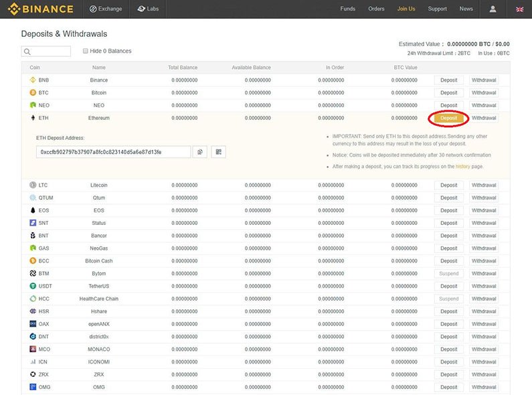Click Deposit button for Bancor
Image resolution: width=532 pixels, height=395 pixels.
click(x=448, y=236)
